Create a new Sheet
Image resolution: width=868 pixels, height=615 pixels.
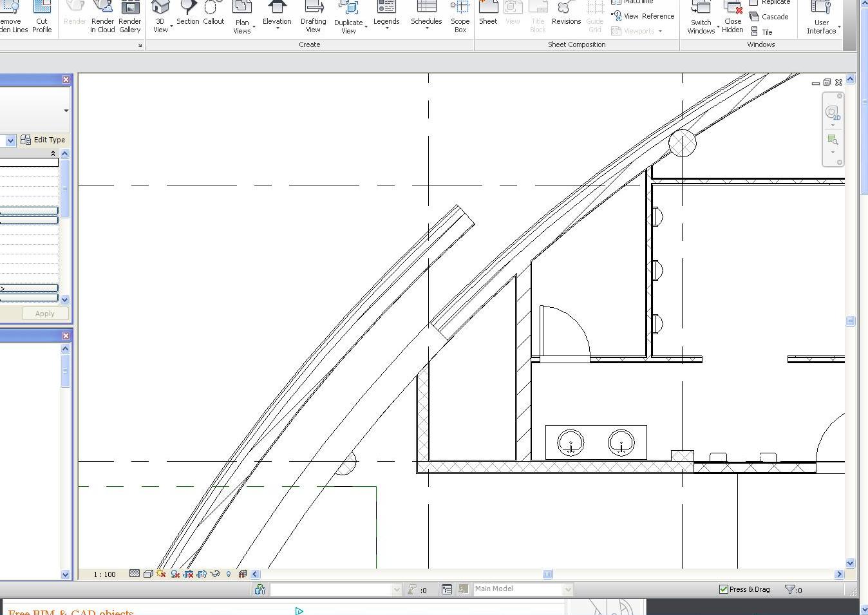tap(488, 14)
